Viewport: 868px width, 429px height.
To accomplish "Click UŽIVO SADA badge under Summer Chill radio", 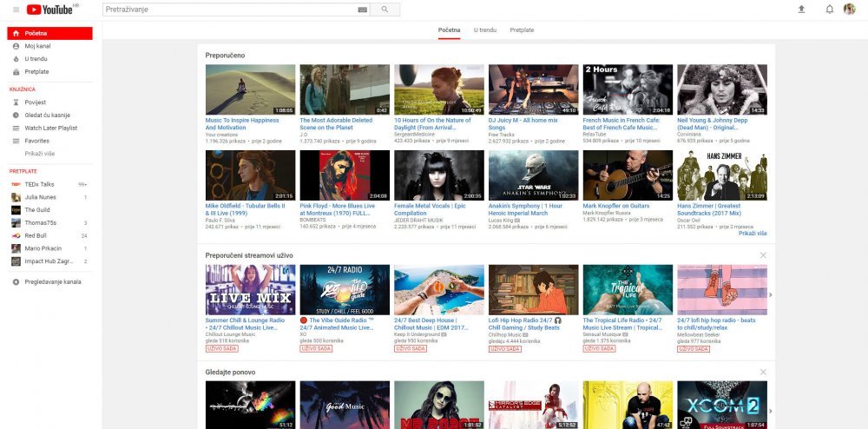I will [x=221, y=349].
